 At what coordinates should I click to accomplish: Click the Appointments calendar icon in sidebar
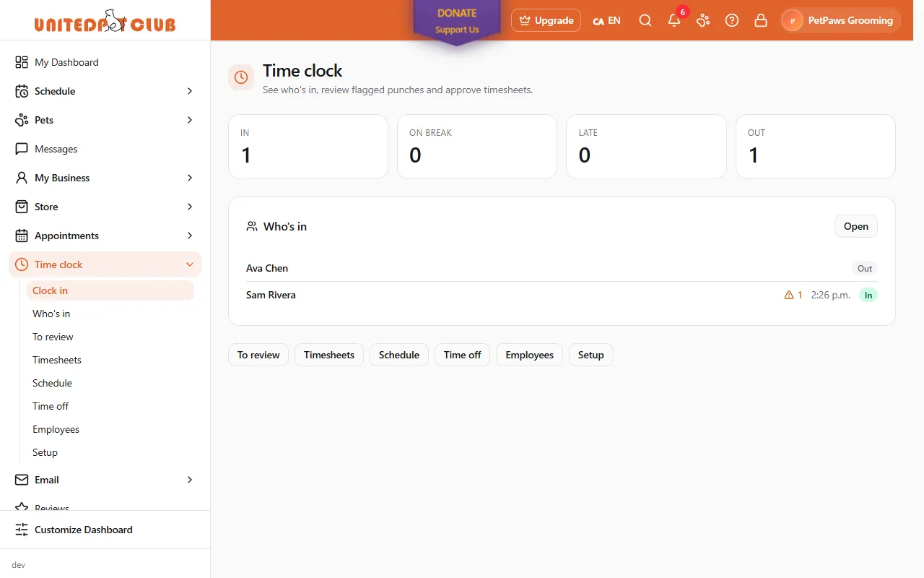(22, 236)
